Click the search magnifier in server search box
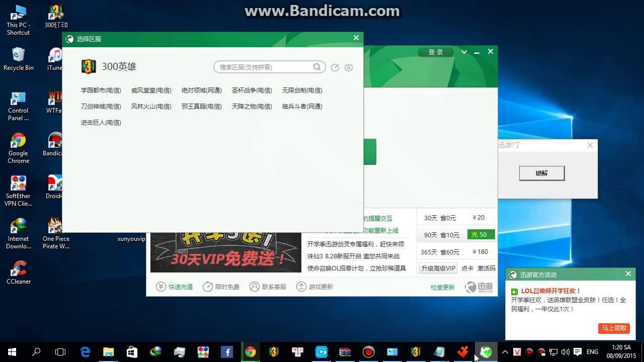Image resolution: width=644 pixels, height=362 pixels. coord(317,67)
